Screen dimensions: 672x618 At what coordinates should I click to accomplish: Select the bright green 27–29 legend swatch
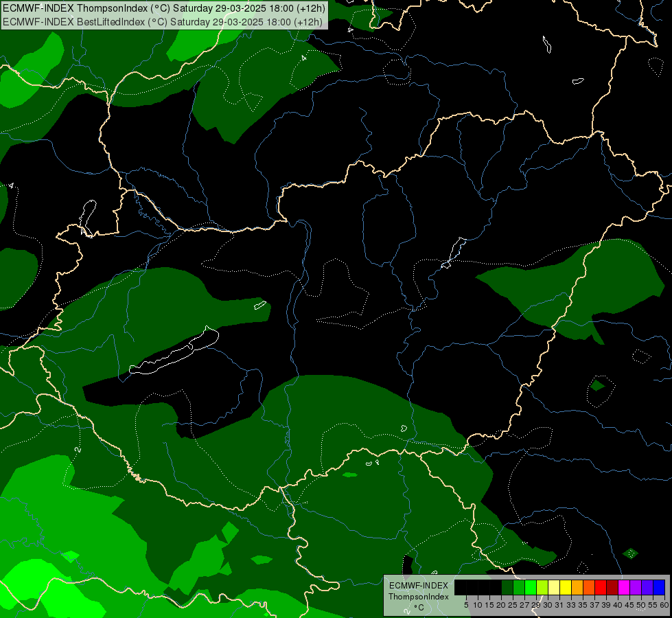531,587
